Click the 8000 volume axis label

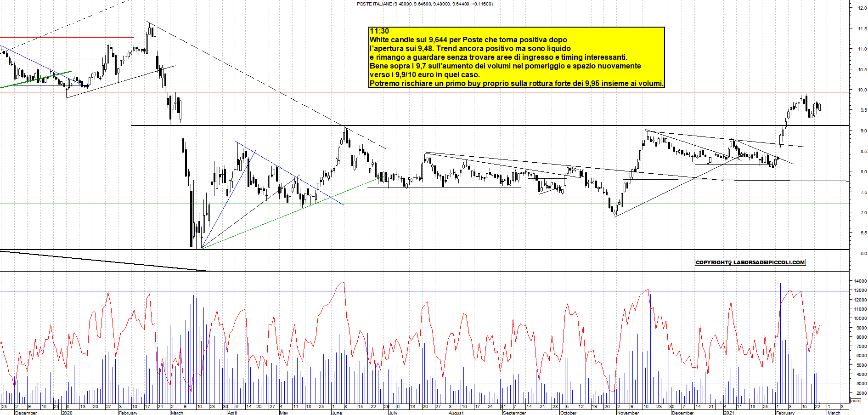[x=862, y=337]
